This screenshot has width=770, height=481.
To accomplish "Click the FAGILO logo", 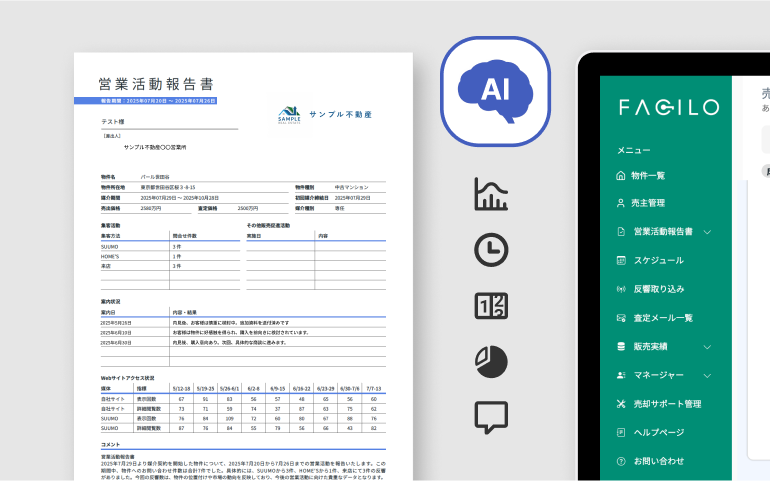I will [x=667, y=108].
